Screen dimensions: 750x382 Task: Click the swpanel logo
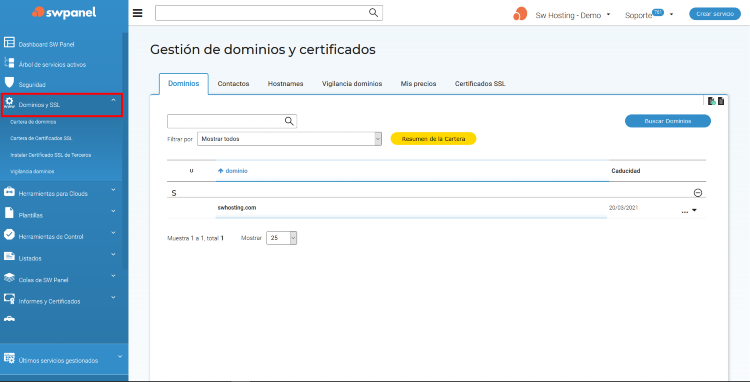tap(64, 13)
